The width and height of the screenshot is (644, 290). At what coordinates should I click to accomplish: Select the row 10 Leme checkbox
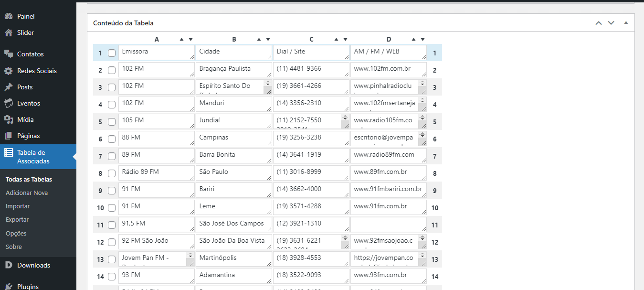112,208
